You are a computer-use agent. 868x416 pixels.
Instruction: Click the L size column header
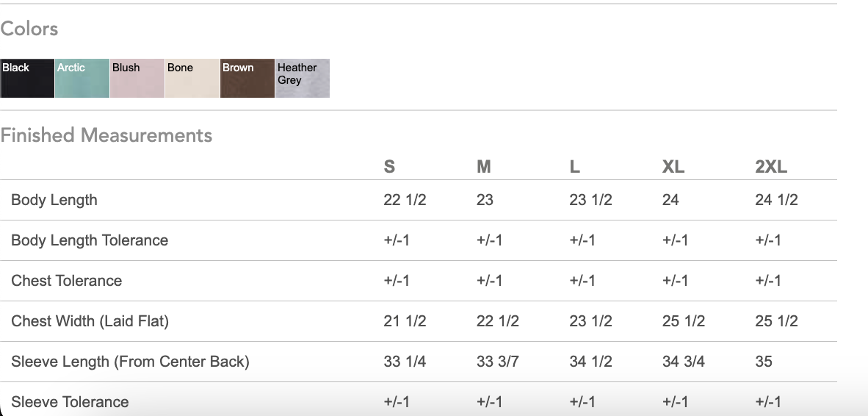[574, 167]
